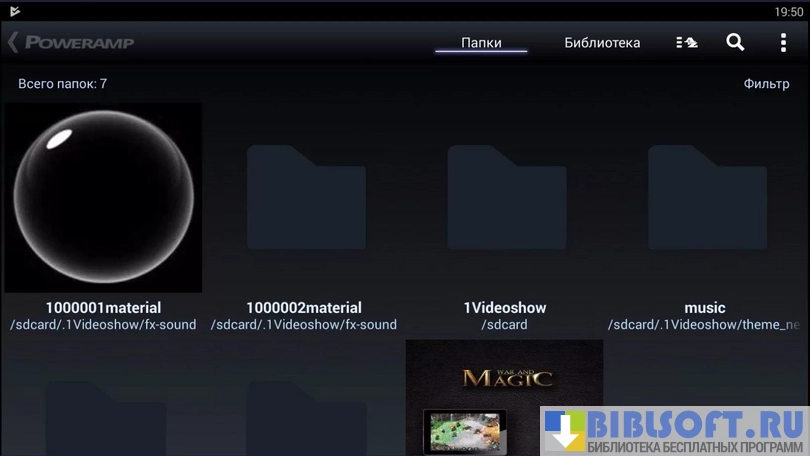Screen dimensions: 810x456
Task: Open the bottom-left partially visible folder icon
Action: coord(104,415)
